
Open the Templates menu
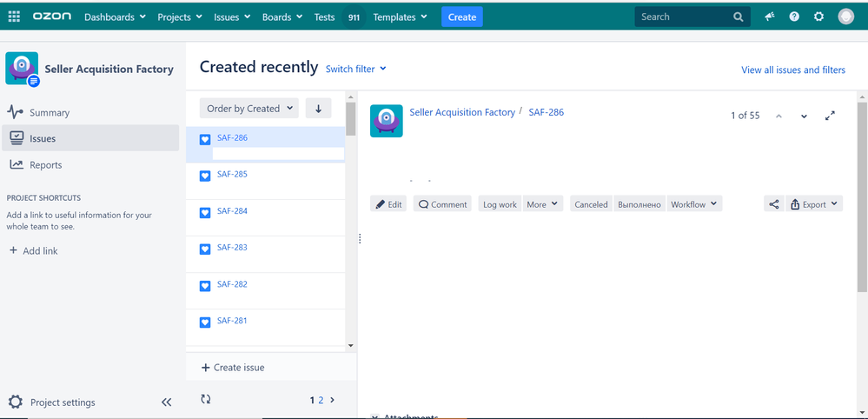click(x=401, y=17)
